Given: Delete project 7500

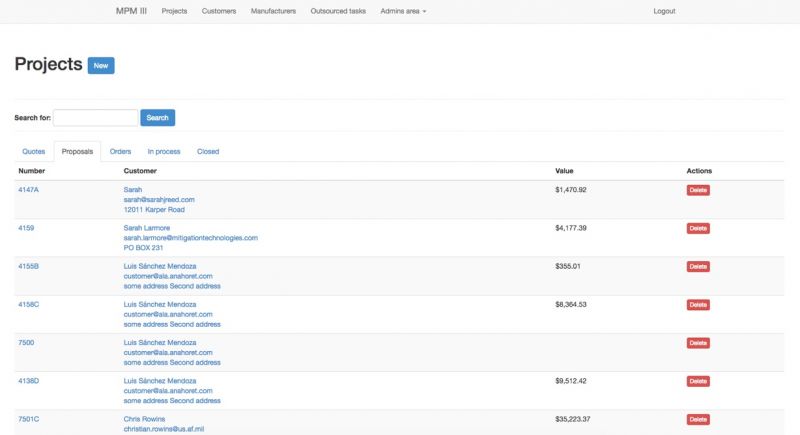Looking at the screenshot, I should click(x=698, y=343).
